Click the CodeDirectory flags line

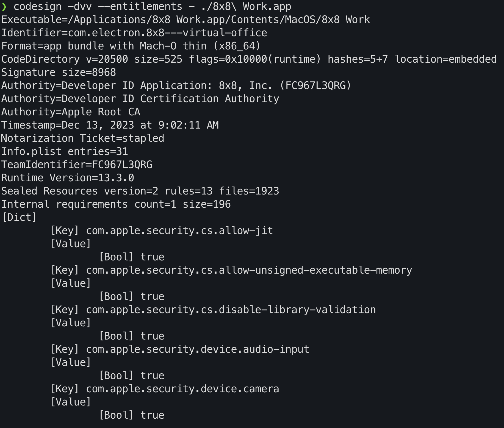(249, 59)
